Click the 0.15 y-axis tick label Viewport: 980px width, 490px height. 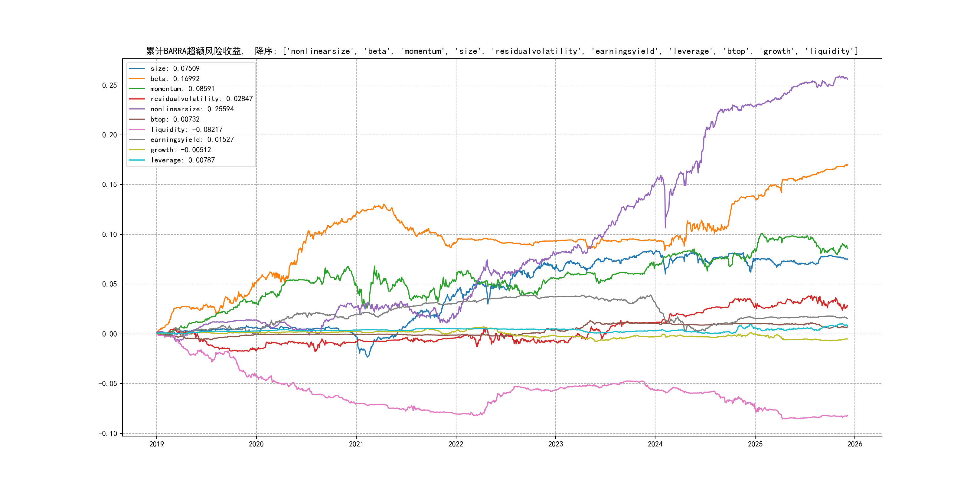point(109,185)
